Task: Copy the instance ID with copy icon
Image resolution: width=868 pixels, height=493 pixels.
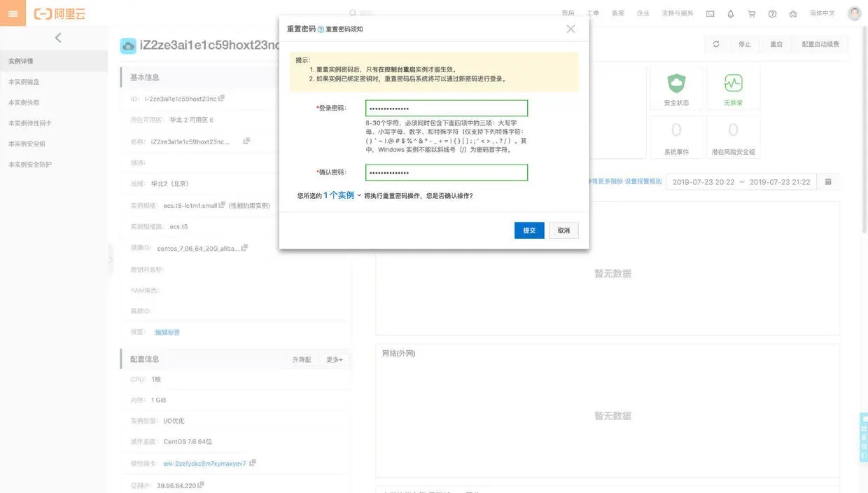Action: coord(221,98)
